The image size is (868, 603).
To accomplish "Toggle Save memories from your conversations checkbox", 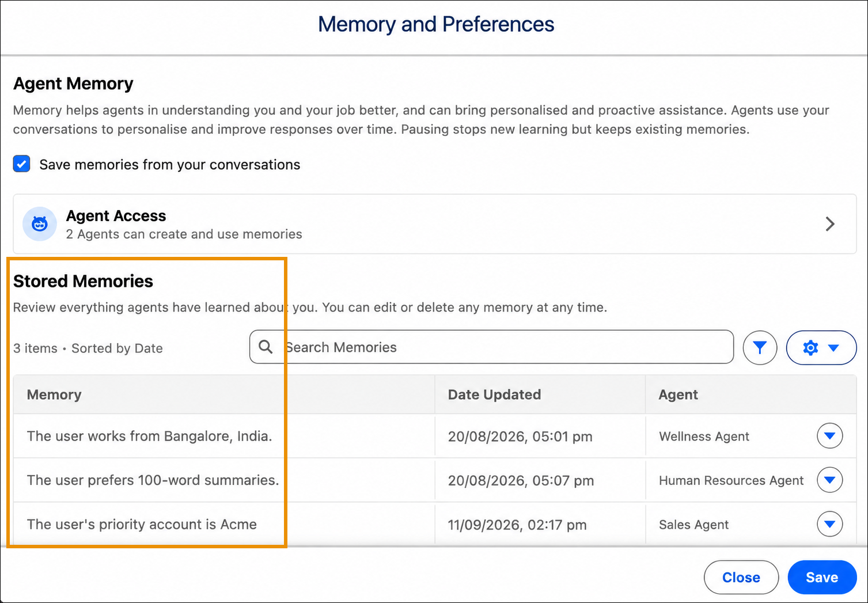I will tap(22, 164).
